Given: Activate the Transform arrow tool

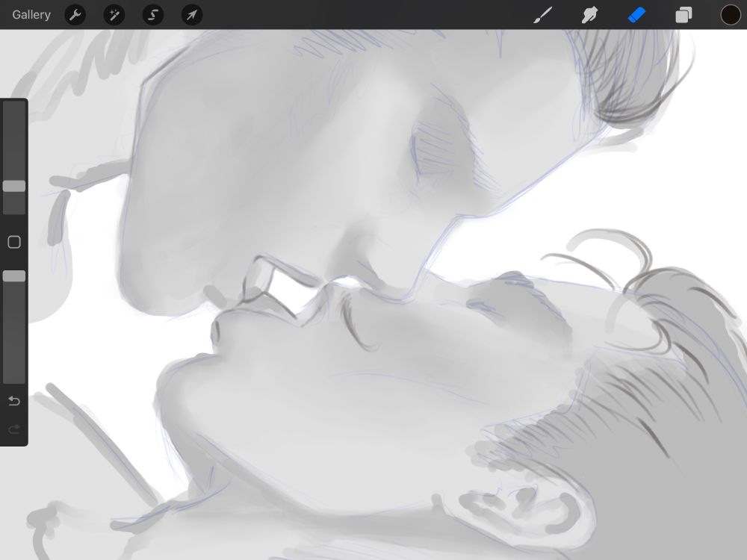Looking at the screenshot, I should pyautogui.click(x=192, y=15).
